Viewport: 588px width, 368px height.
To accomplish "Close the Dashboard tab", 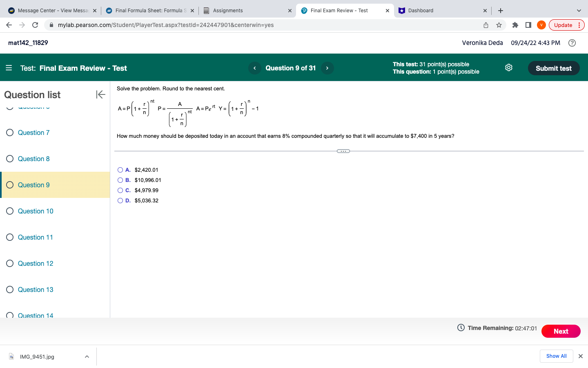I will [485, 11].
